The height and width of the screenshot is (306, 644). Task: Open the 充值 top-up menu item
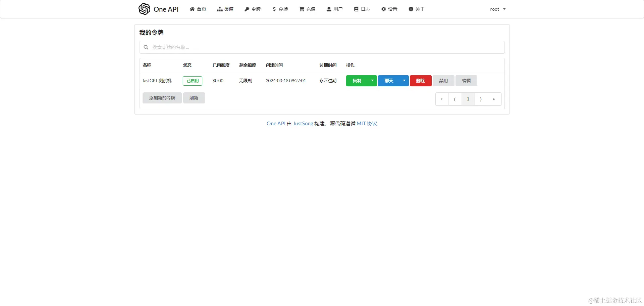coord(307,9)
